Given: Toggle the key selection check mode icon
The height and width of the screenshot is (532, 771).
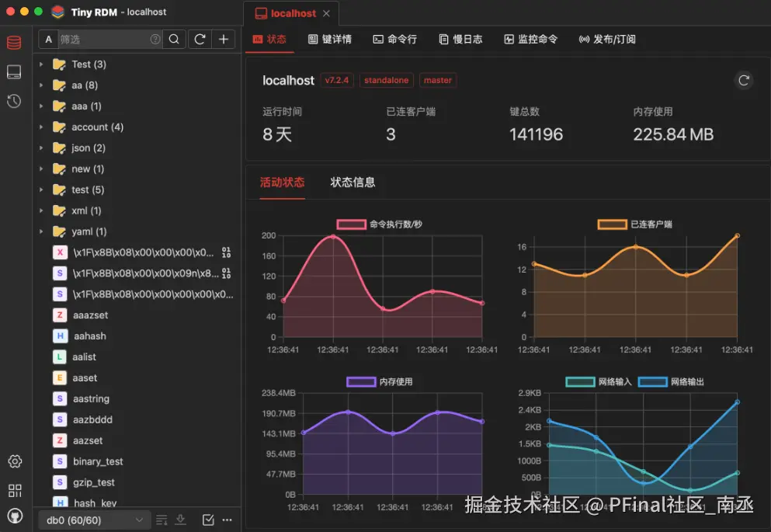Looking at the screenshot, I should click(208, 520).
